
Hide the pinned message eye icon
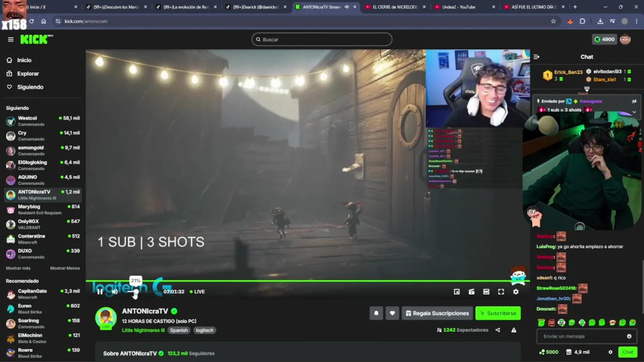click(634, 102)
